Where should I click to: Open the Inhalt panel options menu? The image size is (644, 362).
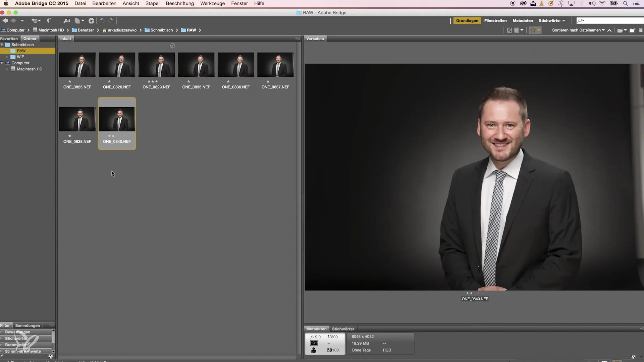click(x=298, y=39)
